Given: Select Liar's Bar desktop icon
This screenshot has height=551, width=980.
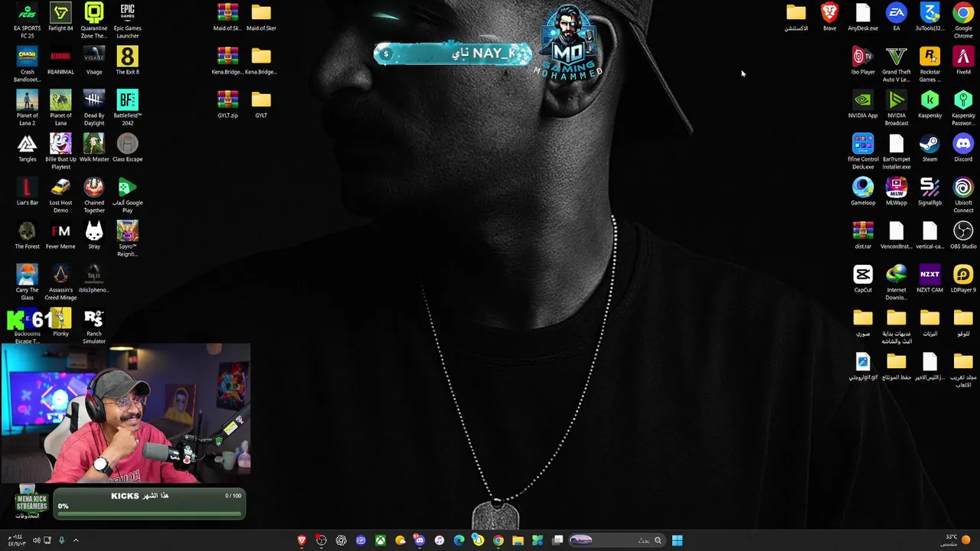Looking at the screenshot, I should pyautogui.click(x=27, y=192).
